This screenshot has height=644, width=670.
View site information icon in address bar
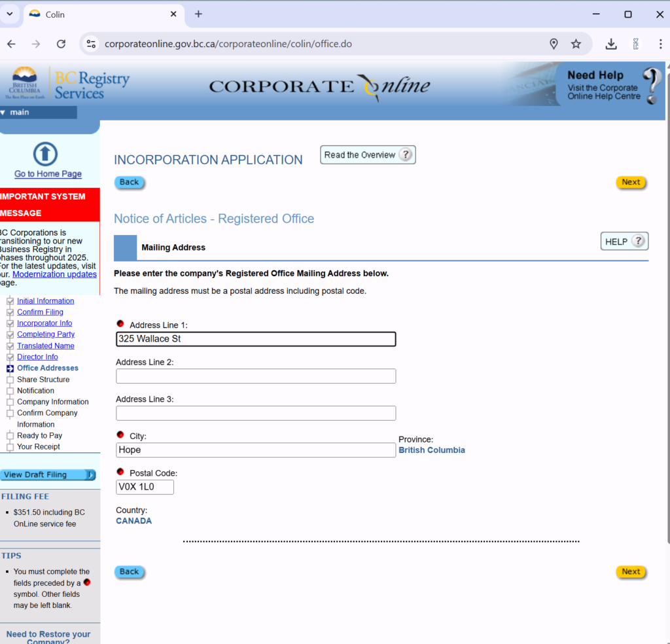coord(92,44)
